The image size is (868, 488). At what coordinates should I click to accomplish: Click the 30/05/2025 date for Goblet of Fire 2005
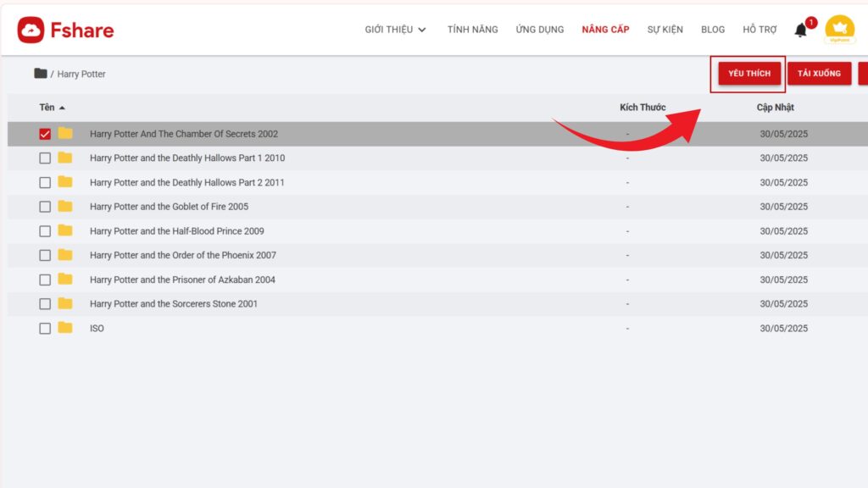(783, 207)
